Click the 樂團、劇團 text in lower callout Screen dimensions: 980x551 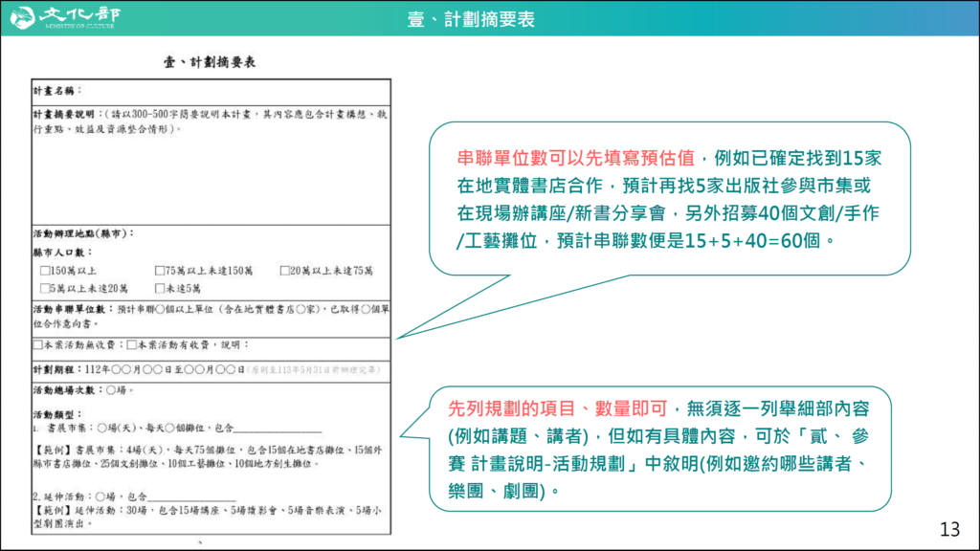click(x=497, y=491)
